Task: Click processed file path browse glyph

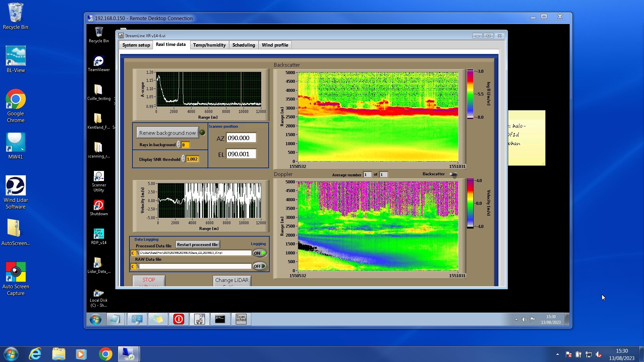Action: [x=138, y=253]
